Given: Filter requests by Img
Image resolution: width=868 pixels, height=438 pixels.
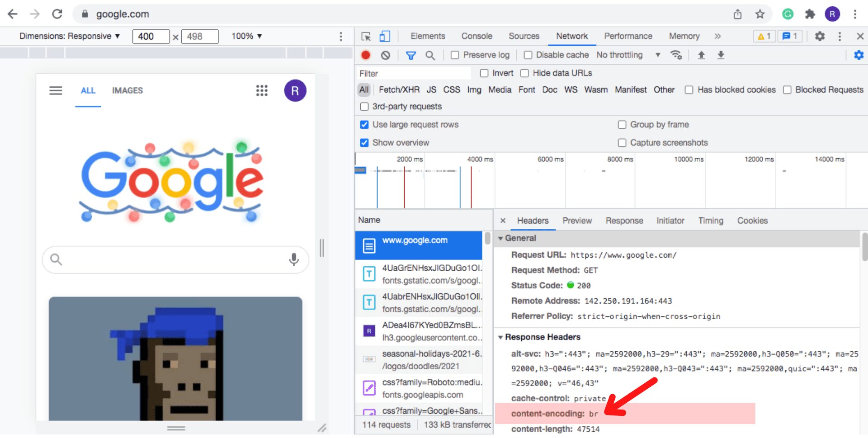Looking at the screenshot, I should click(474, 90).
